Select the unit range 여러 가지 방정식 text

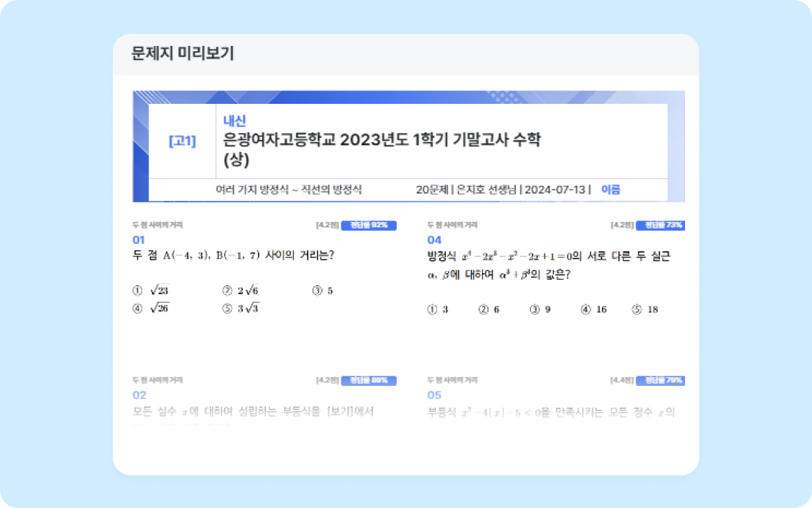288,190
